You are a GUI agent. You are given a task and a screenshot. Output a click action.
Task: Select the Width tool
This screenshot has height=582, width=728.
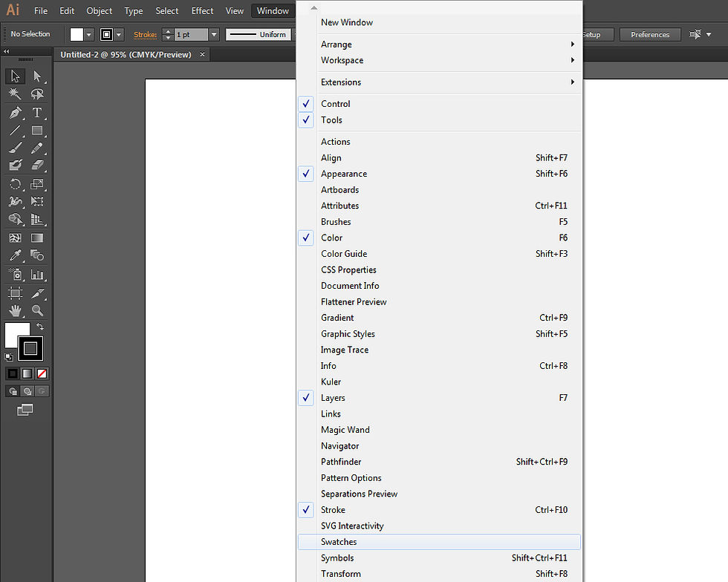tap(15, 201)
